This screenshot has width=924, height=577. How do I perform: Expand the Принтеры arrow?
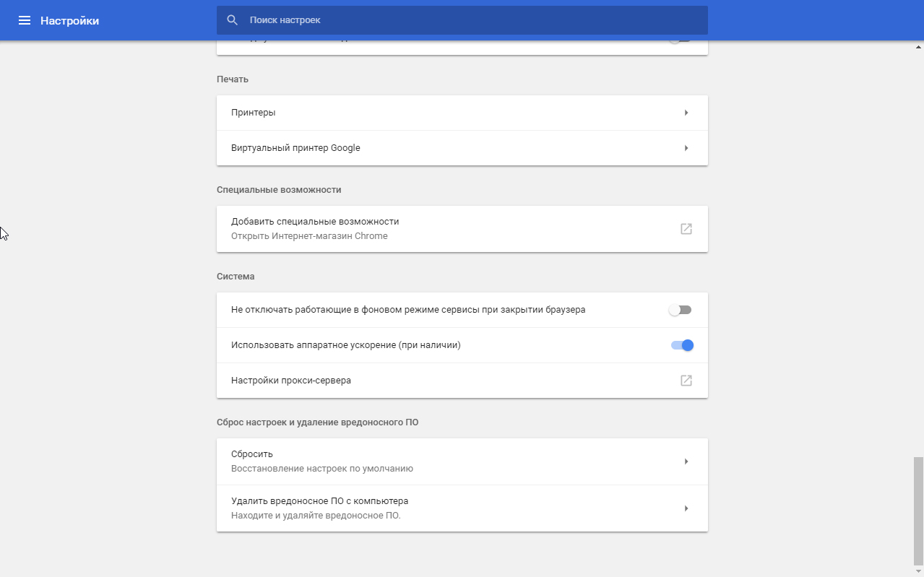point(686,113)
